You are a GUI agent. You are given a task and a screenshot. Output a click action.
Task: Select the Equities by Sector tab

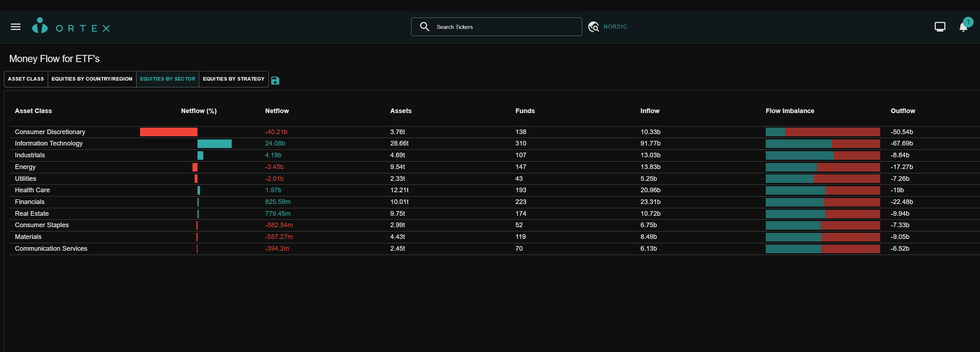coord(168,79)
